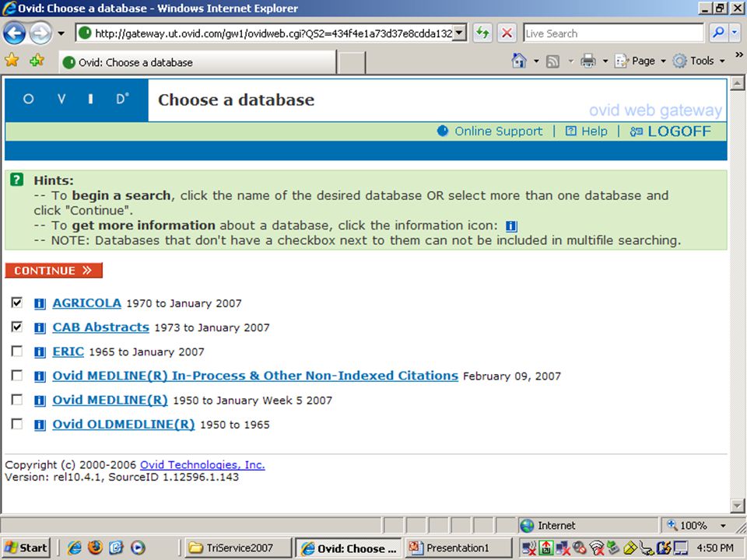Image resolution: width=747 pixels, height=560 pixels.
Task: Open the Tools menu
Action: [699, 61]
